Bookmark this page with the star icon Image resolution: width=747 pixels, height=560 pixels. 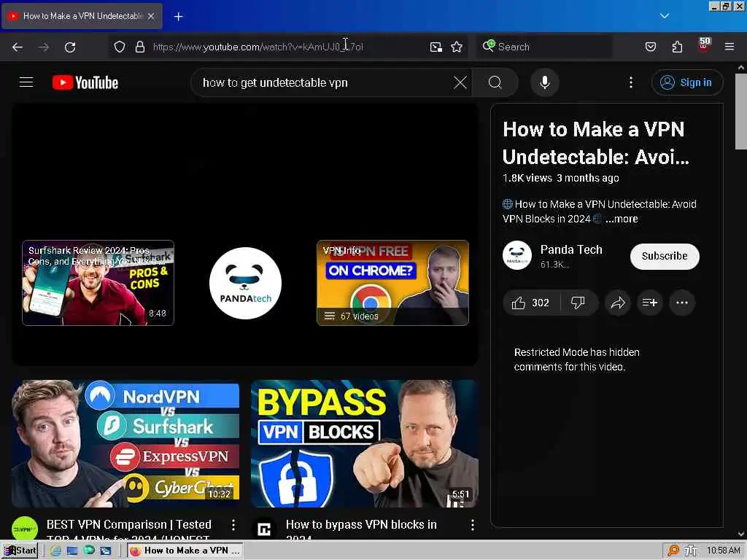(x=457, y=47)
